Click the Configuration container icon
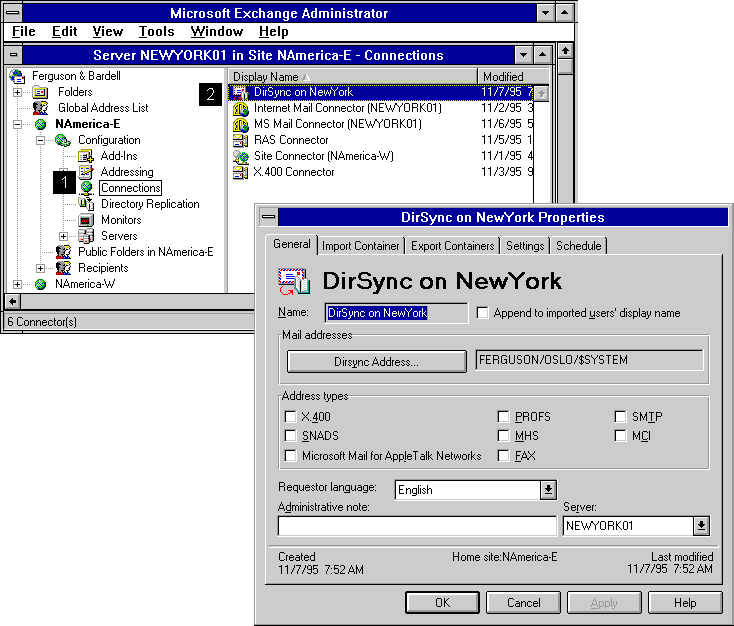 tap(63, 140)
